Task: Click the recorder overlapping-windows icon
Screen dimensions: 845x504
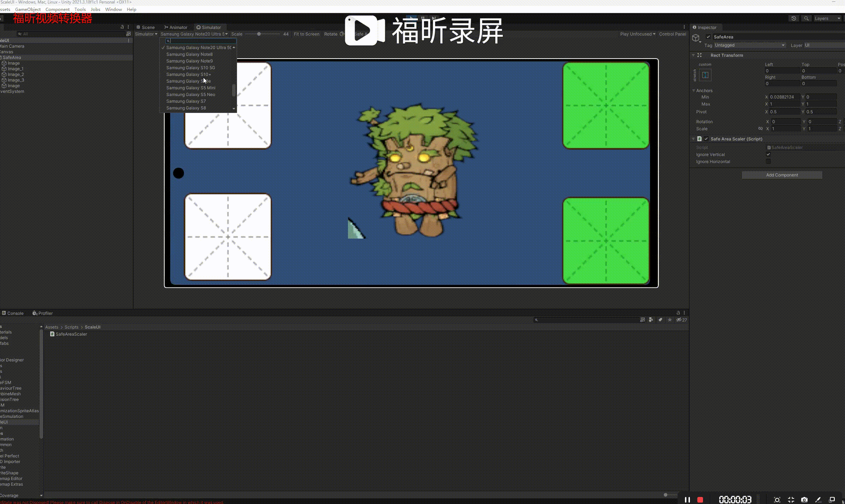Action: coord(832,499)
